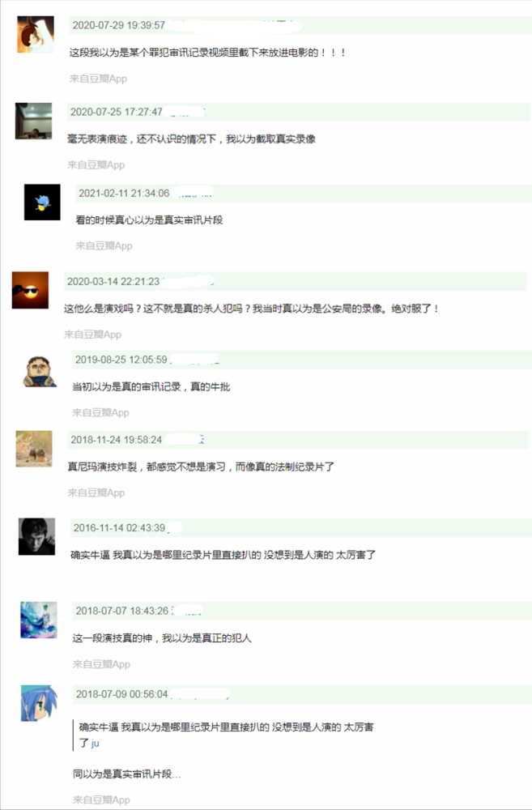
Task: Open the cartoon bearded man avatar
Action: point(39,369)
